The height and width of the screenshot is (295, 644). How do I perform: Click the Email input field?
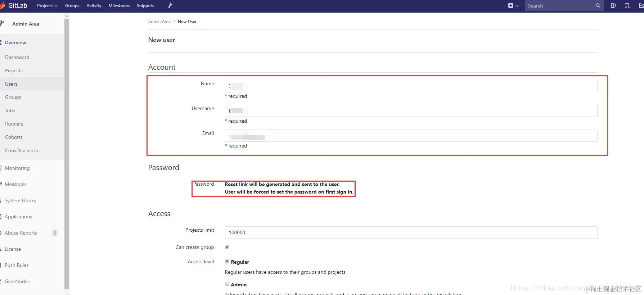click(x=411, y=136)
